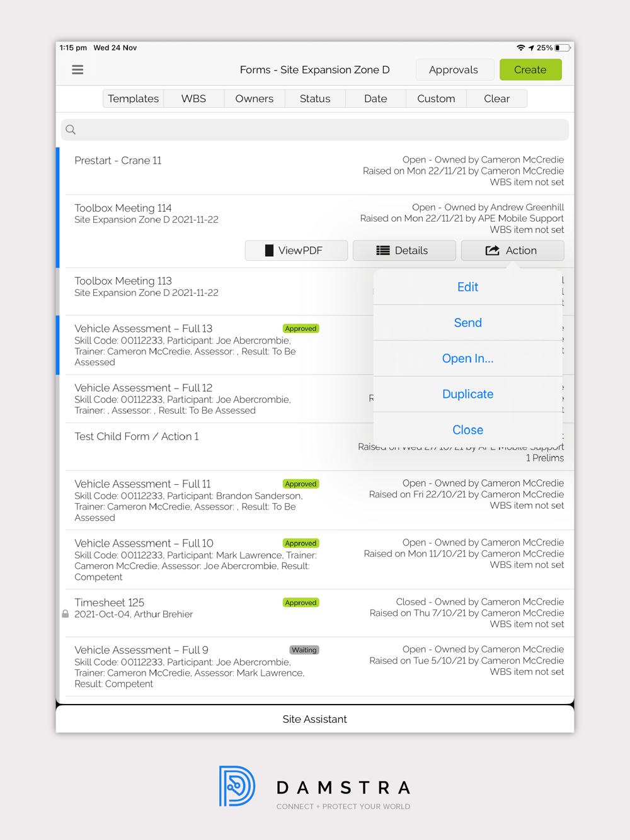
Task: Choose Close from the action menu
Action: point(467,430)
